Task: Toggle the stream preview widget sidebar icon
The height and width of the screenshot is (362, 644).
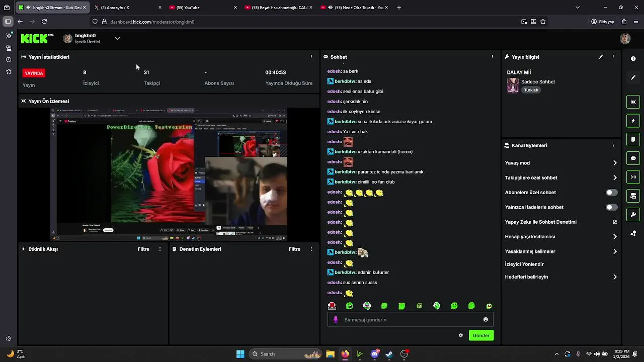Action: (x=633, y=102)
